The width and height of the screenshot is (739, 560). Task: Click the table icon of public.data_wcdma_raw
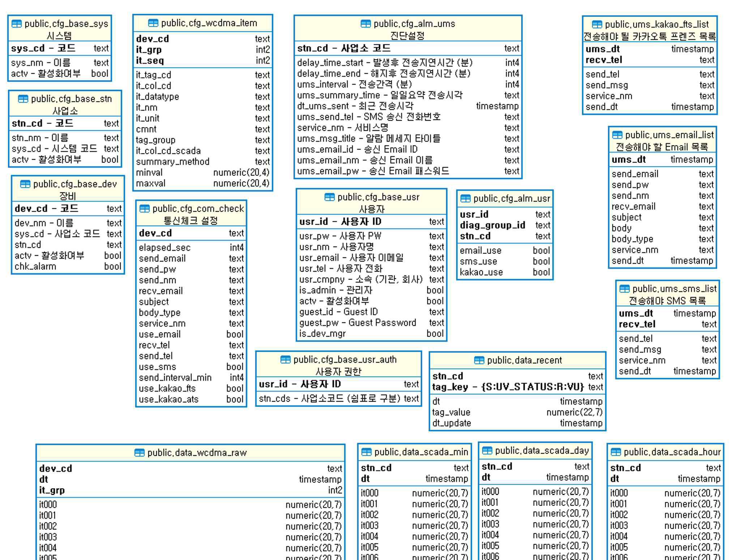pyautogui.click(x=140, y=453)
